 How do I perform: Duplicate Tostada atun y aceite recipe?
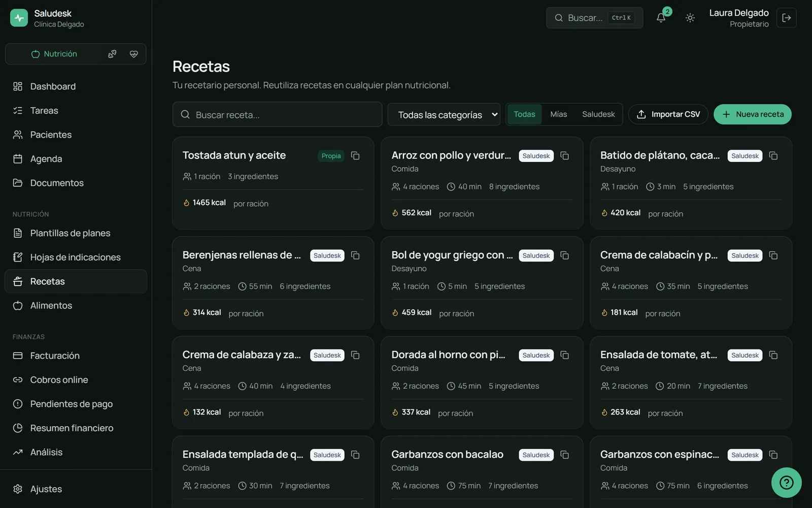pyautogui.click(x=355, y=155)
